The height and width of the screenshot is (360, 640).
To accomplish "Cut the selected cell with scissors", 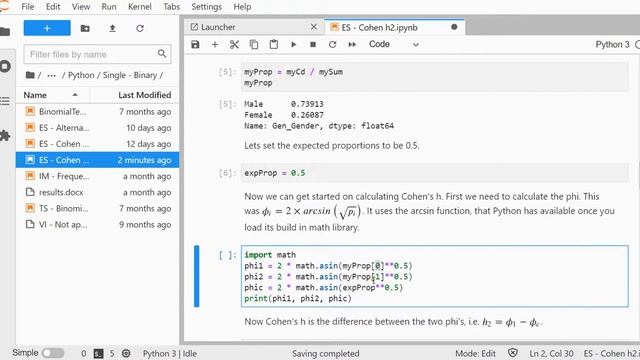I will (x=234, y=44).
